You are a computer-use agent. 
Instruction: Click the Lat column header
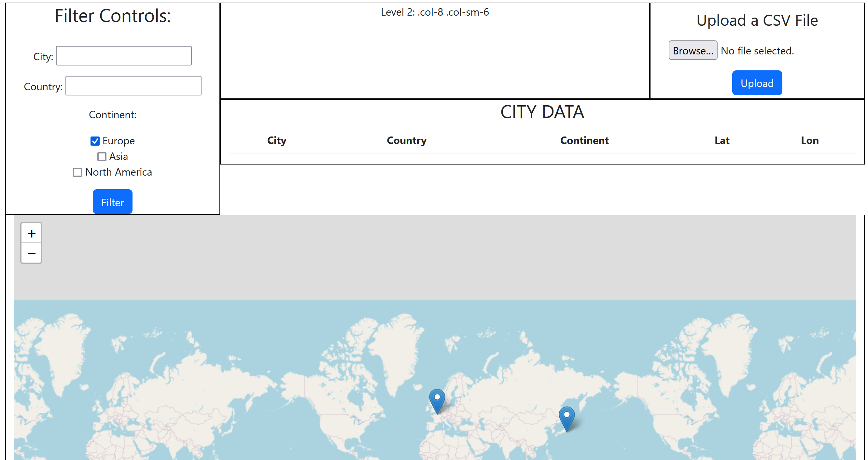point(722,140)
